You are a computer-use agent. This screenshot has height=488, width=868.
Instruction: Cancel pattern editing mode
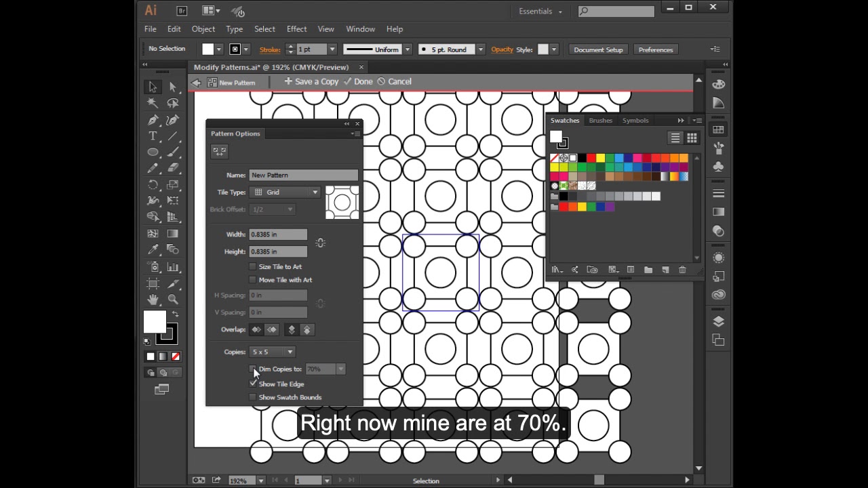coord(394,81)
